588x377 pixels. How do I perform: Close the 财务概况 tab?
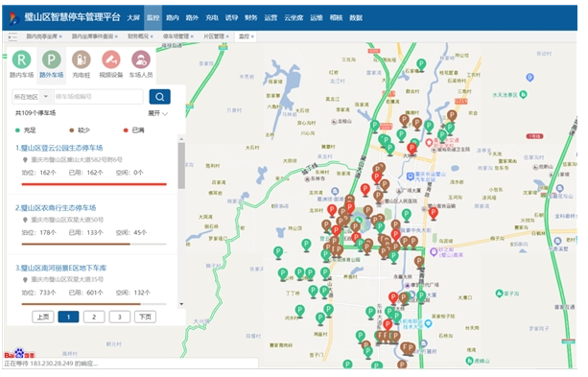click(x=152, y=36)
